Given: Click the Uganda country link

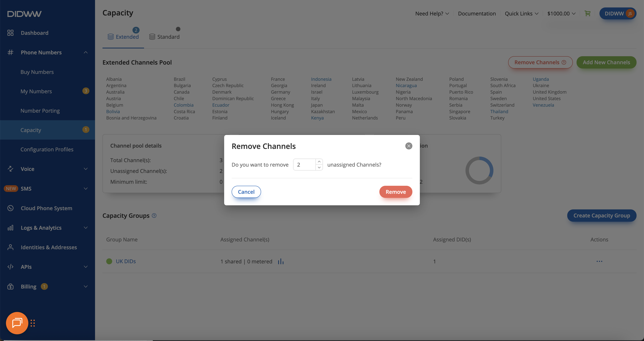Looking at the screenshot, I should [541, 79].
